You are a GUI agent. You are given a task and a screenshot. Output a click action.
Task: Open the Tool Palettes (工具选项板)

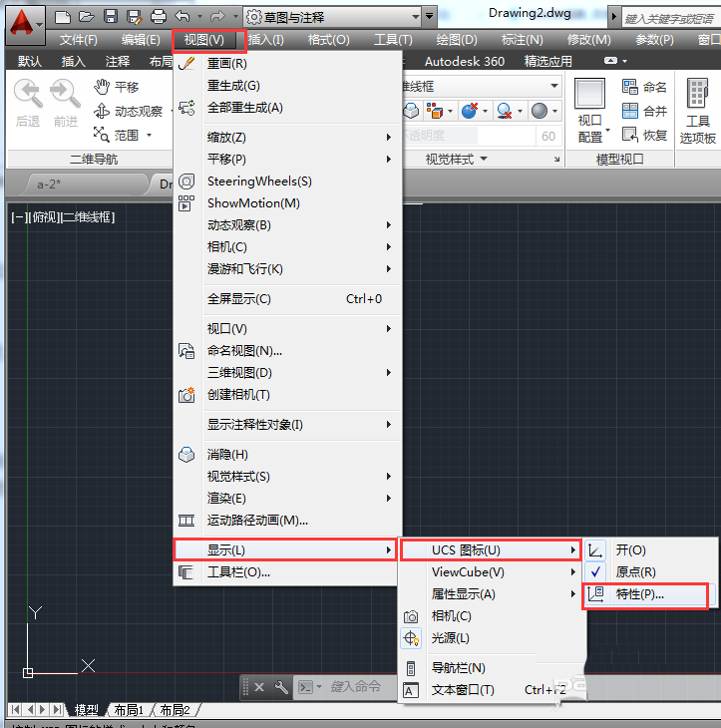(697, 111)
